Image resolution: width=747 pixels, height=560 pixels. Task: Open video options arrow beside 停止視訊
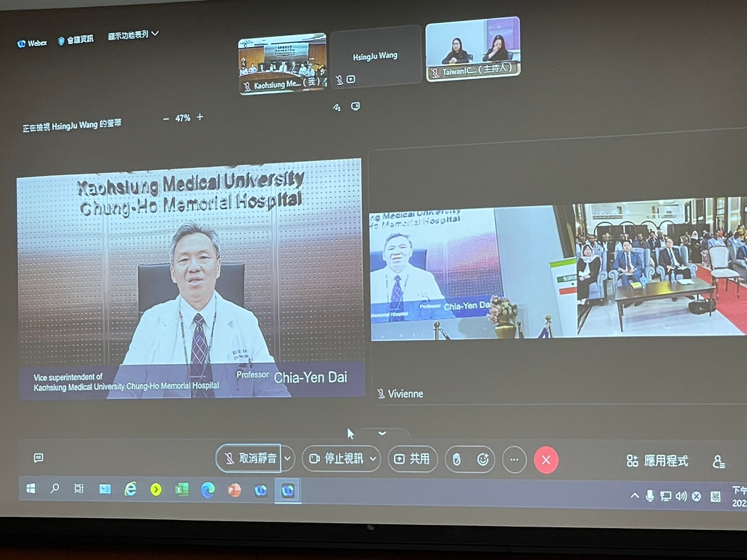(373, 459)
